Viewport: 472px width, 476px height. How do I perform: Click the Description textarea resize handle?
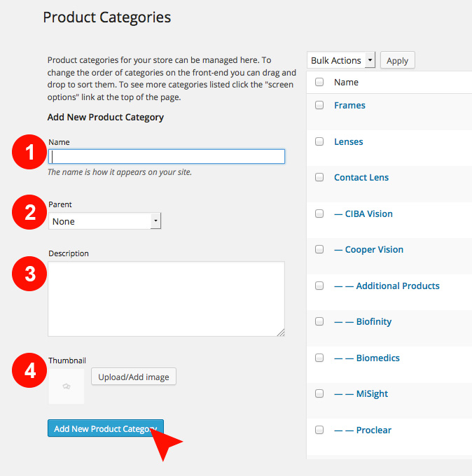click(281, 332)
